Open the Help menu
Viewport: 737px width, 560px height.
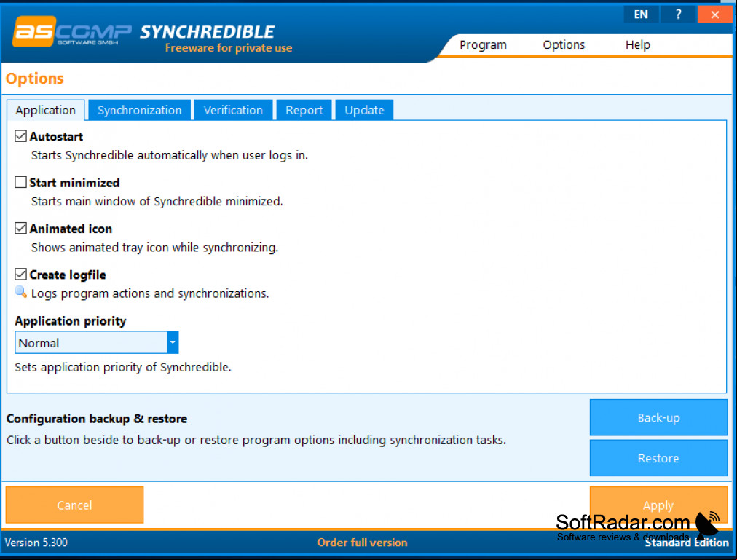click(x=637, y=44)
